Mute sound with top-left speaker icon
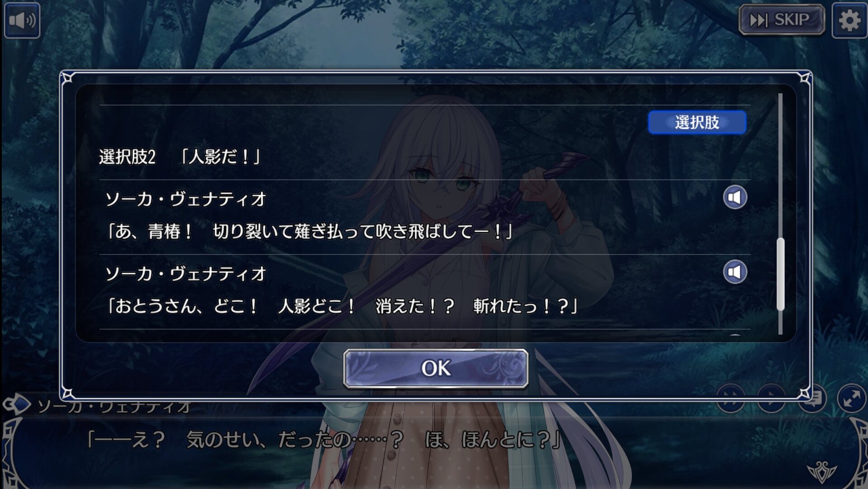868x489 pixels. click(x=22, y=20)
